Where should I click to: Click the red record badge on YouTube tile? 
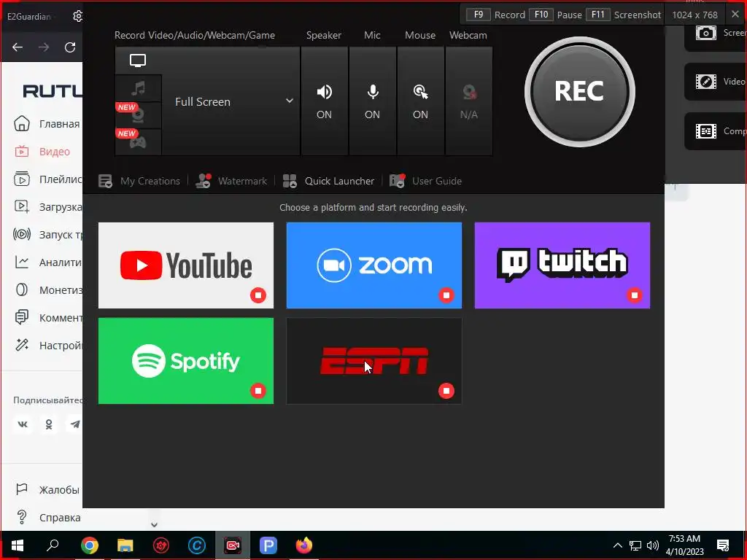(258, 295)
